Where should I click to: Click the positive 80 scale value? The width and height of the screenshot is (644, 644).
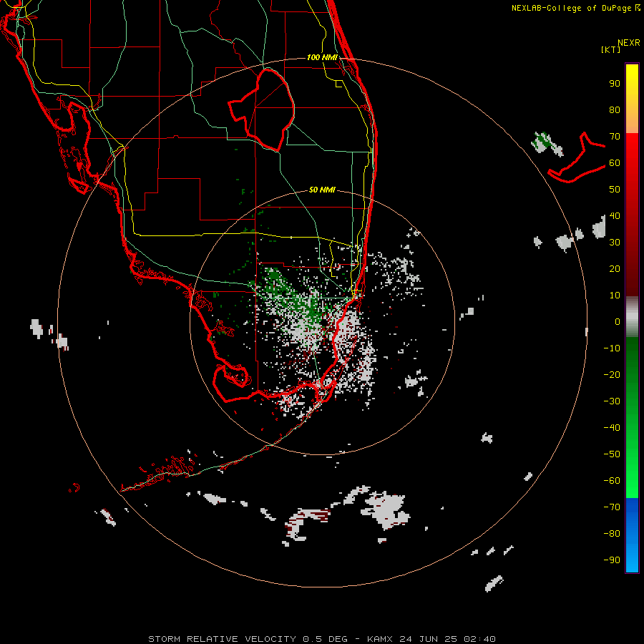coord(615,110)
